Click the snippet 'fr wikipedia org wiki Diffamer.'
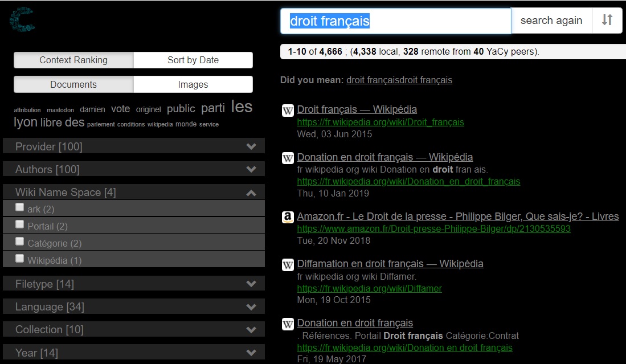 pyautogui.click(x=357, y=276)
